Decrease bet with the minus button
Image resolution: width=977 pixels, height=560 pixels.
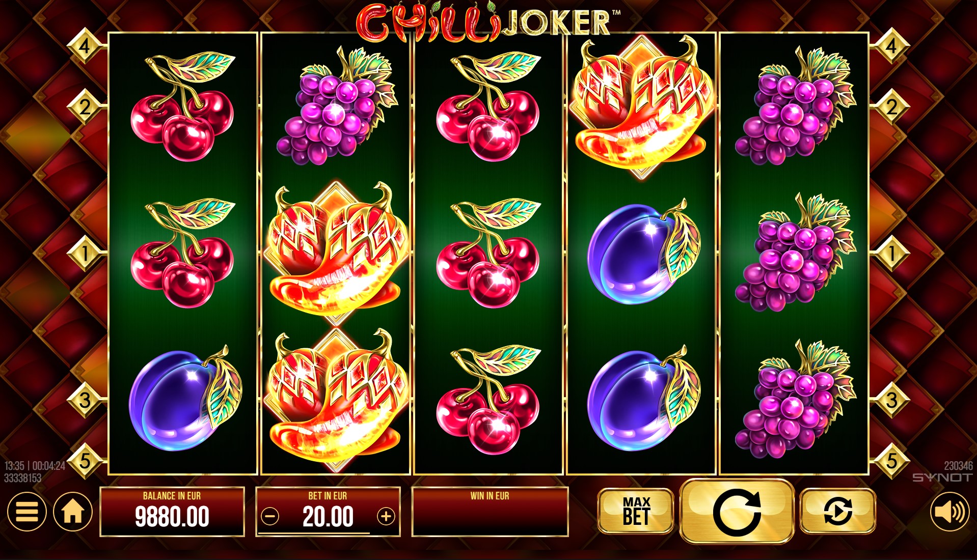(x=270, y=517)
